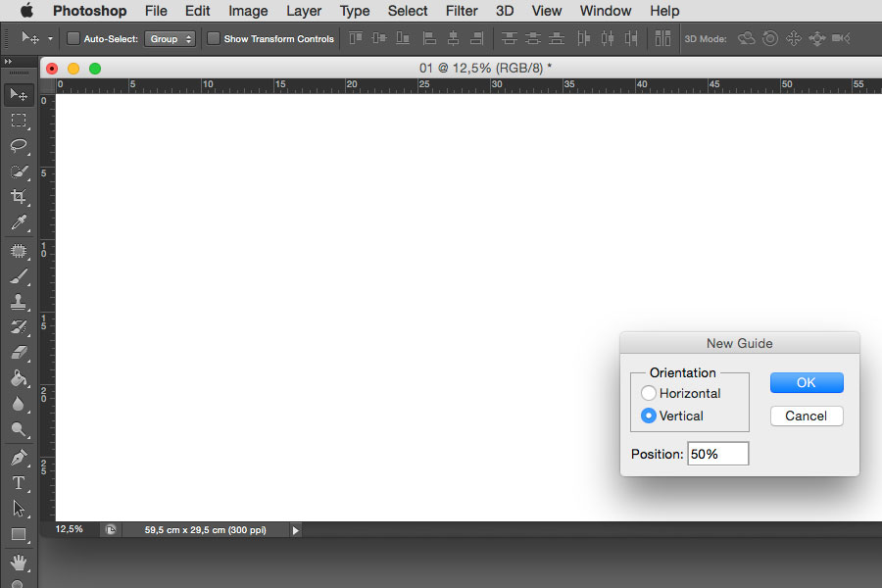882x588 pixels.
Task: Open the Help menu
Action: tap(664, 11)
